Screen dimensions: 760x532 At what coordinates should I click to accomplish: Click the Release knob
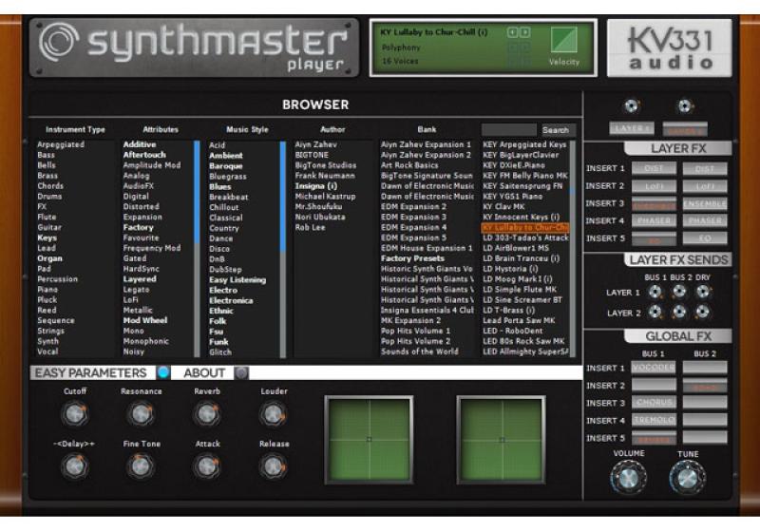coord(274,465)
